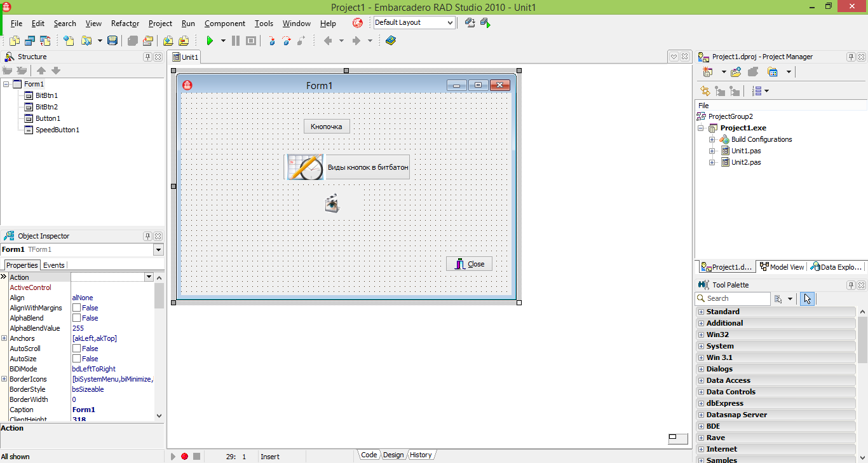The height and width of the screenshot is (463, 868).
Task: Switch to the Events tab
Action: tap(53, 265)
